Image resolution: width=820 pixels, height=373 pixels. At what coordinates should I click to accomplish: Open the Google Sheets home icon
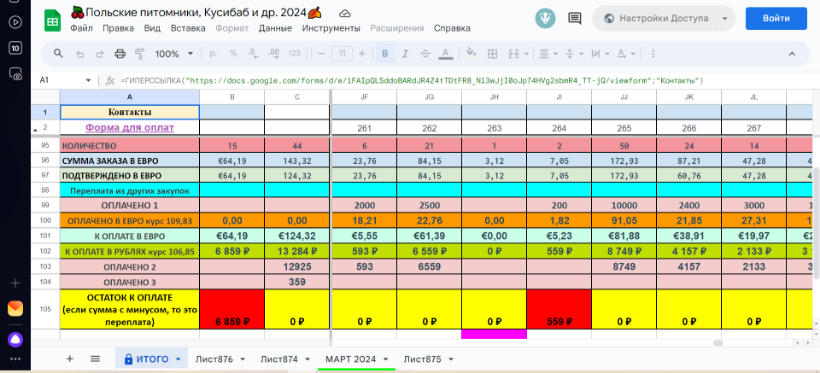52,20
